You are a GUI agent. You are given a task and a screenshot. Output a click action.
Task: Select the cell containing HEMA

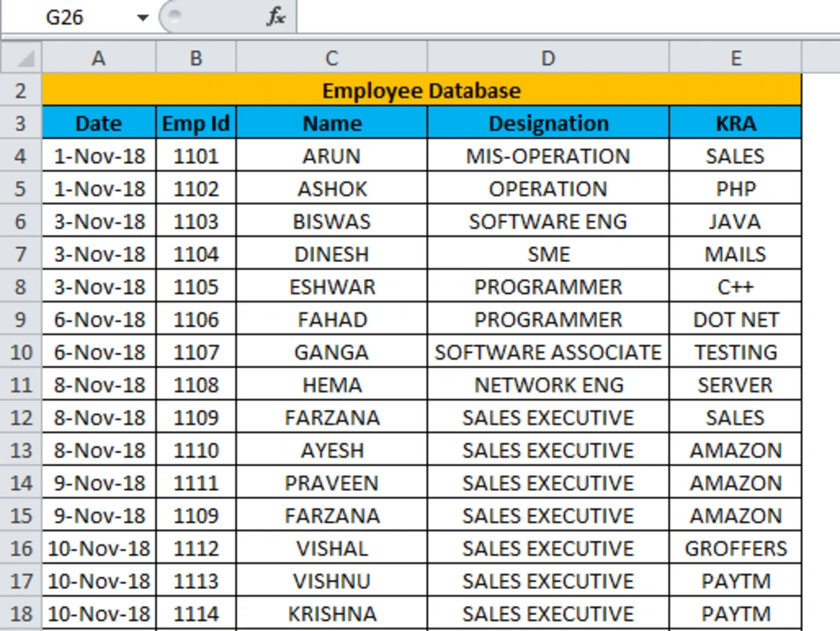[332, 385]
